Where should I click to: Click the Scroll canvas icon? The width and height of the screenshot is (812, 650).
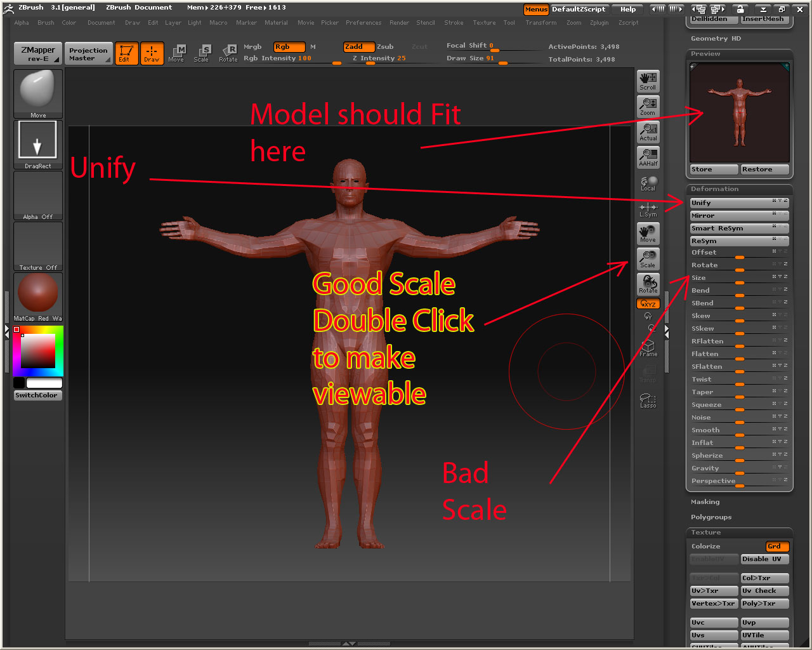[x=648, y=81]
